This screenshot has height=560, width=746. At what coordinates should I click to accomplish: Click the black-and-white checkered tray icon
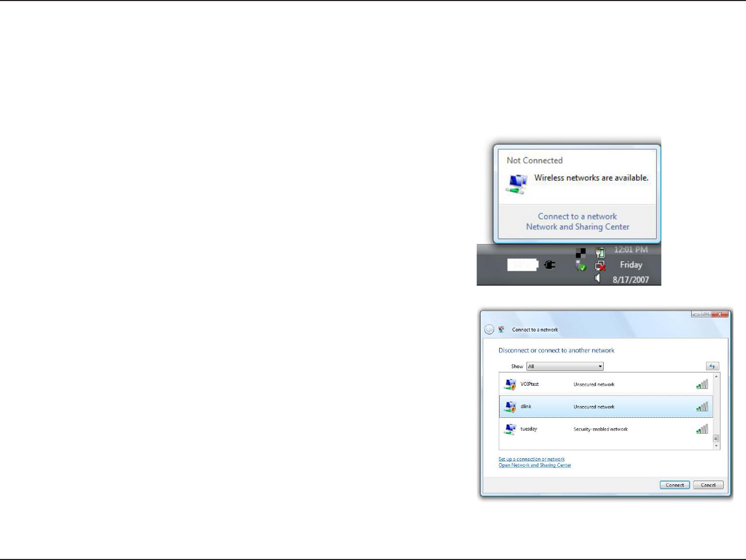[581, 253]
